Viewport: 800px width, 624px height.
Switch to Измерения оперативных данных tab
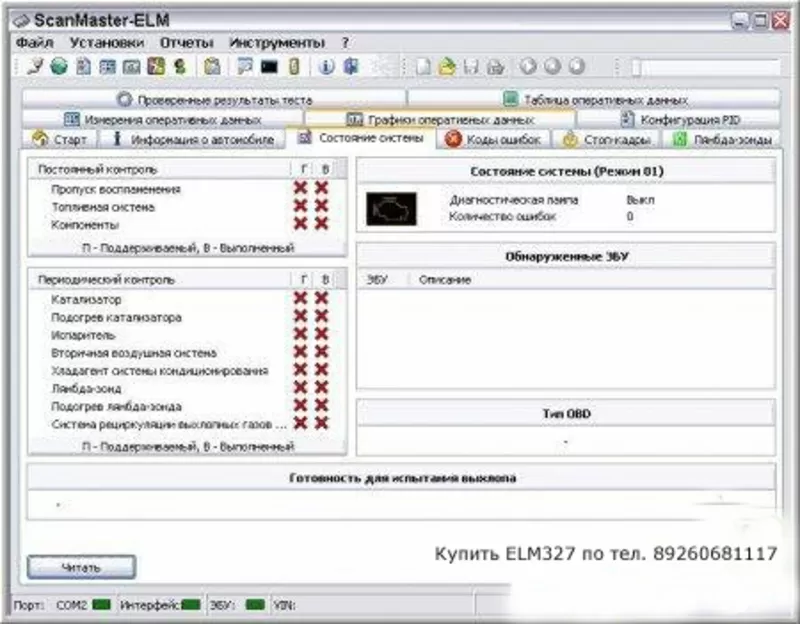pos(163,120)
